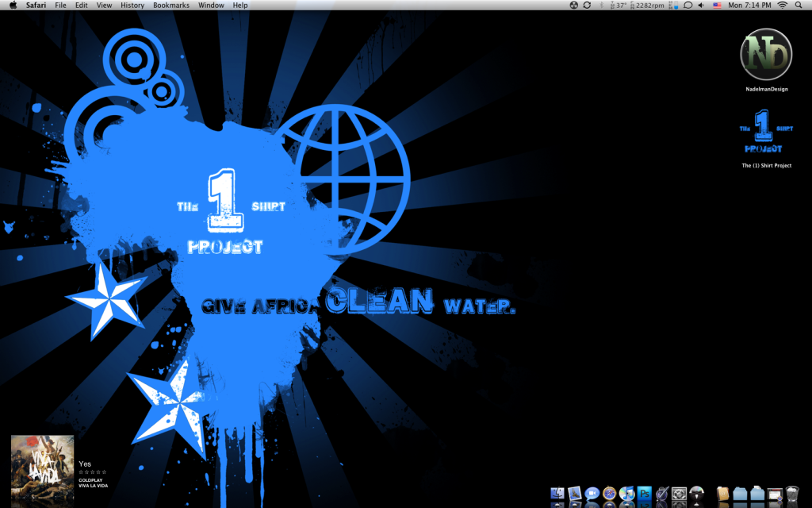Click the 2282rpm fan speed readout

tap(647, 6)
